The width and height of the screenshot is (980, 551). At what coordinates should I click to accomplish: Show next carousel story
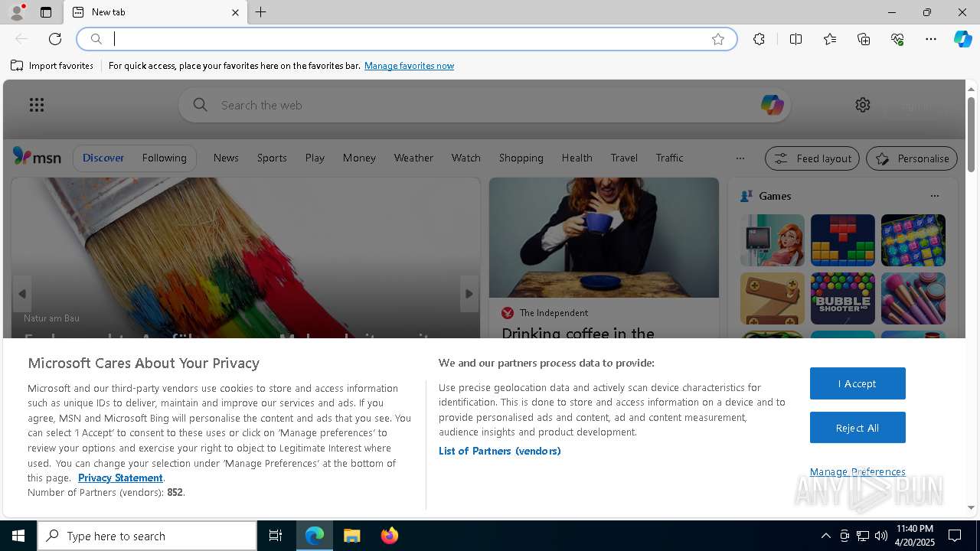[x=469, y=294]
